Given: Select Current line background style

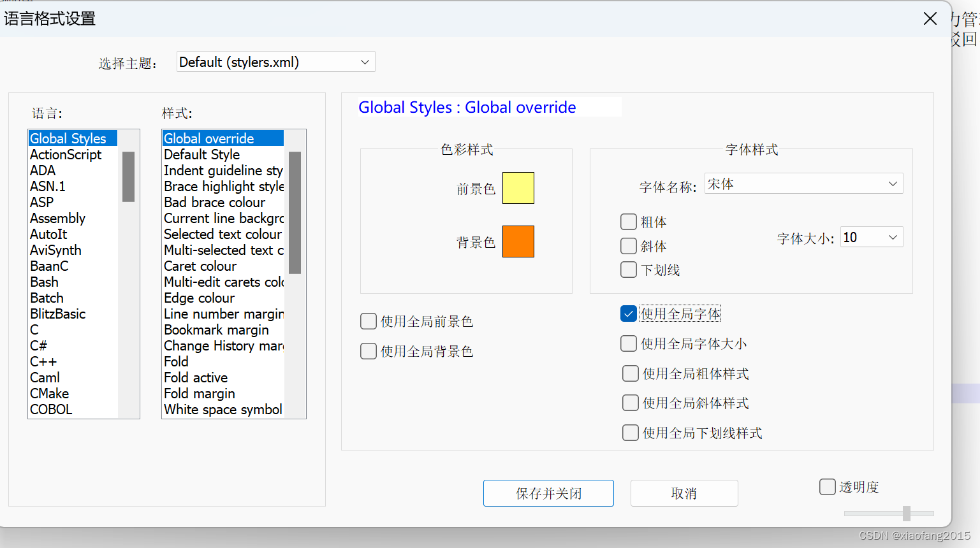Looking at the screenshot, I should click(223, 218).
